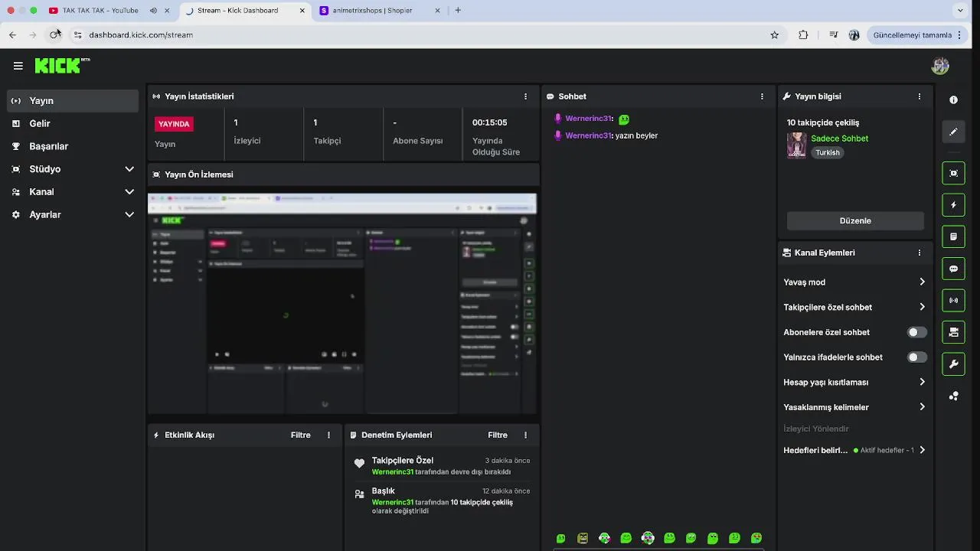Insert the angry olive-colored emote
The image size is (980, 551).
(583, 538)
